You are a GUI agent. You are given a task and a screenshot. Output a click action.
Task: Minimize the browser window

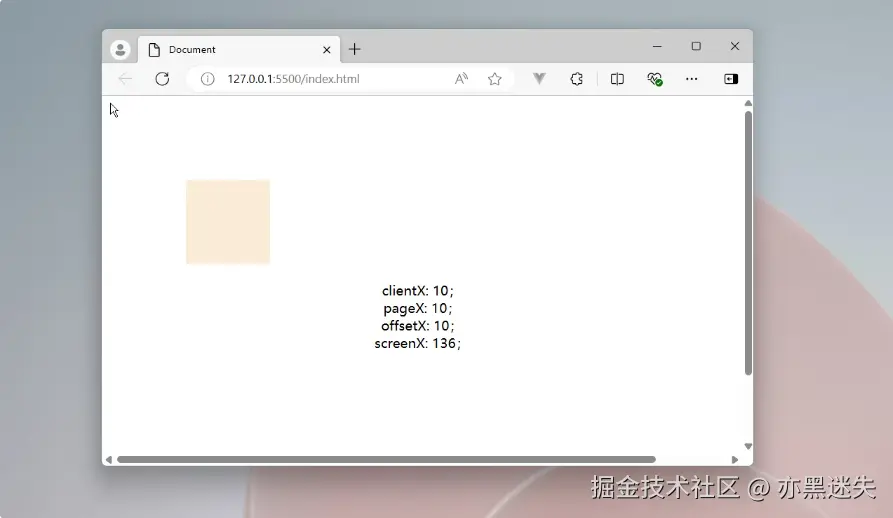[x=657, y=46]
